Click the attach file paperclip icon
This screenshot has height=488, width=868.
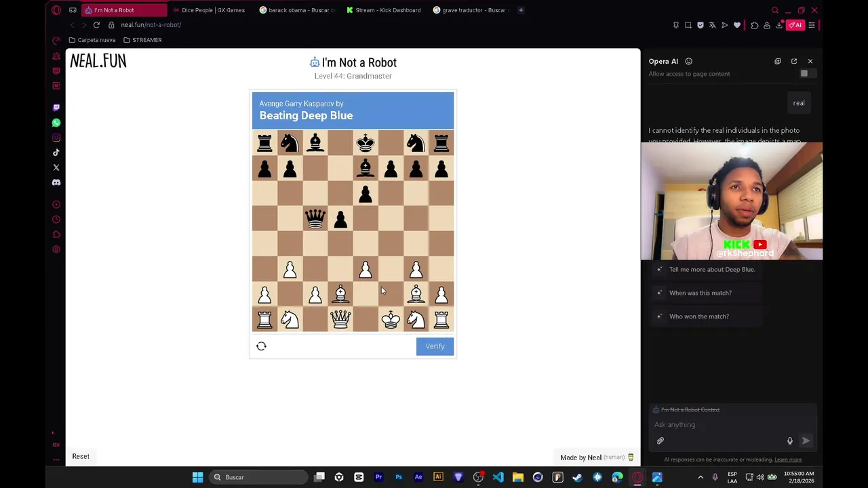660,441
